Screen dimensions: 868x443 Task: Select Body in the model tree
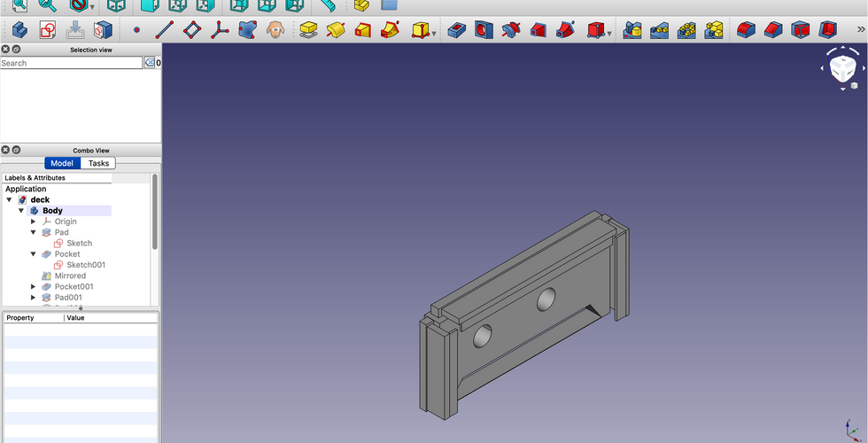coord(52,211)
